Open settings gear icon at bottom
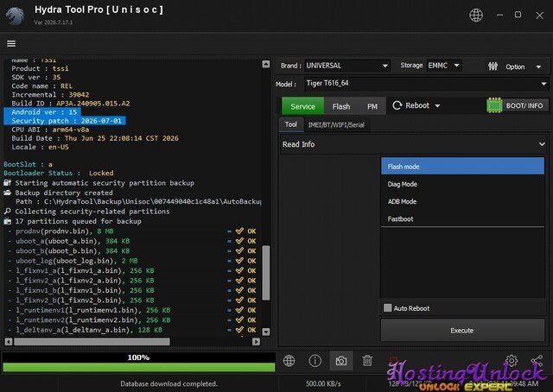Viewport: 553px width, 392px height. [512, 360]
